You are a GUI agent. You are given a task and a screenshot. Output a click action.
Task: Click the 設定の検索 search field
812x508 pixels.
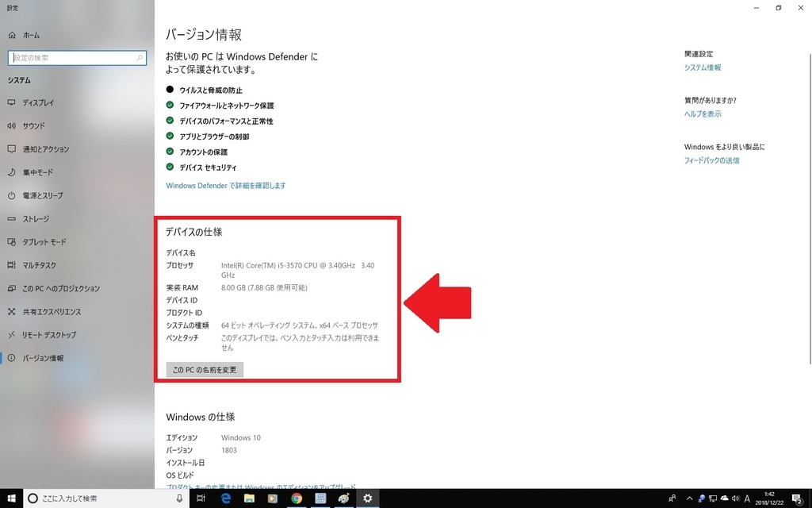click(77, 57)
